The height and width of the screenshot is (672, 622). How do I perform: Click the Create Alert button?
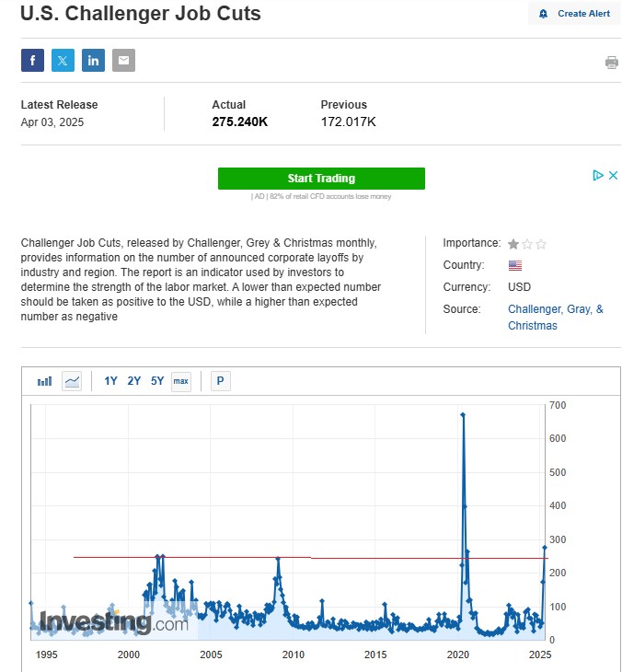tap(575, 14)
